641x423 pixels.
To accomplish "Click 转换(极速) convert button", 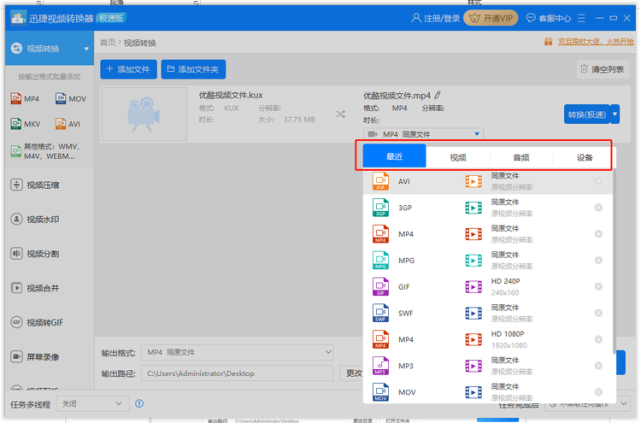I will coord(587,114).
